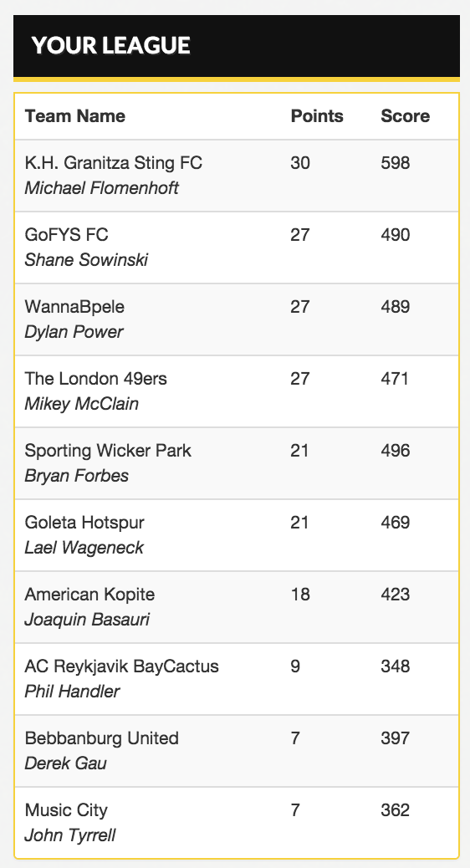The image size is (470, 868).
Task: Select the Points column header
Action: coord(317,115)
